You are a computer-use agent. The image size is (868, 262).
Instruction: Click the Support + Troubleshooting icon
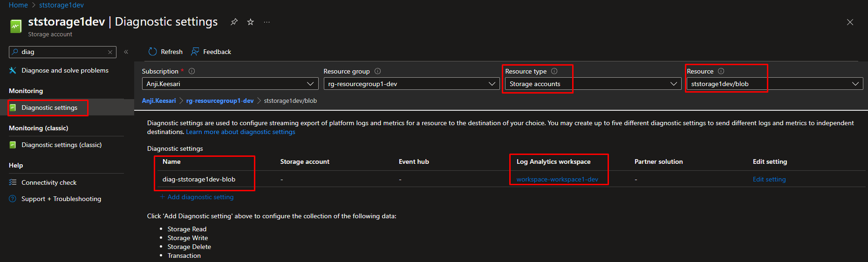tap(13, 199)
